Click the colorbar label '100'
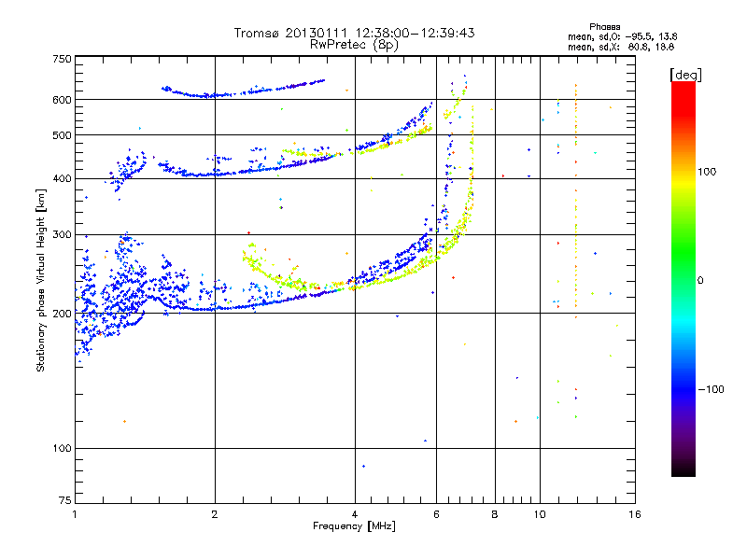Viewport: 747px width, 560px height. coord(707,172)
